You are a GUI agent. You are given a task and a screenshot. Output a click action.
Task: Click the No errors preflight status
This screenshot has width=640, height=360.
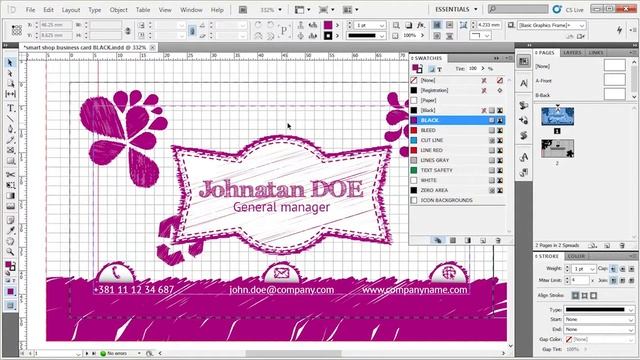coord(116,353)
